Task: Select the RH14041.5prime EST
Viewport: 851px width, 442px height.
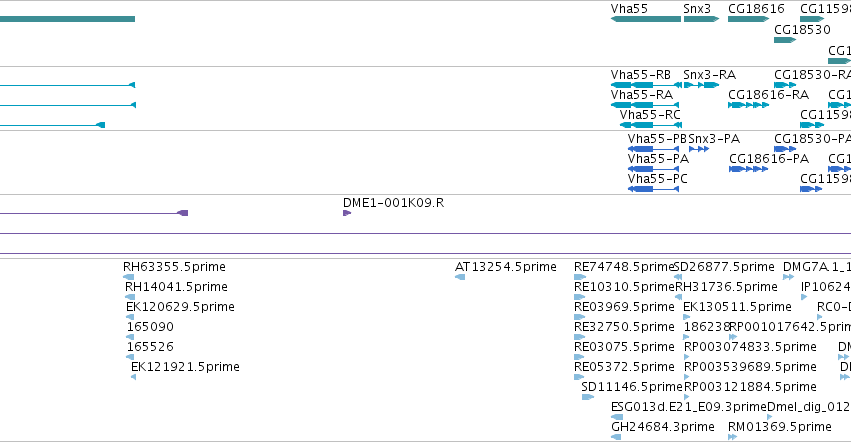Action: coord(130,297)
